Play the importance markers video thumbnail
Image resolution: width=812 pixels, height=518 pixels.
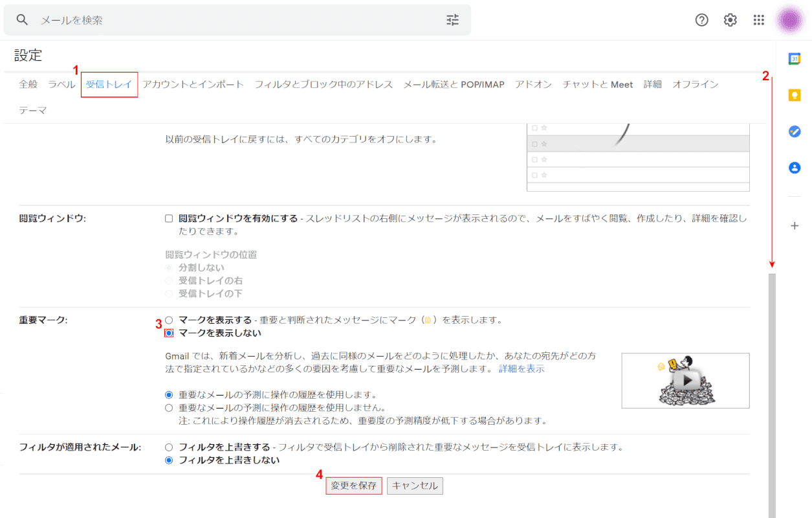[686, 381]
